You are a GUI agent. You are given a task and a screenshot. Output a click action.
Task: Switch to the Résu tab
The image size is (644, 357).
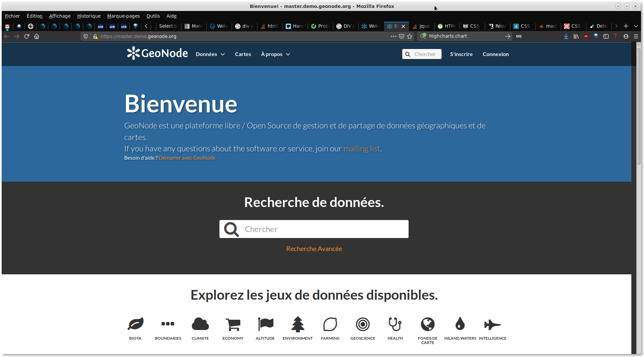click(497, 26)
